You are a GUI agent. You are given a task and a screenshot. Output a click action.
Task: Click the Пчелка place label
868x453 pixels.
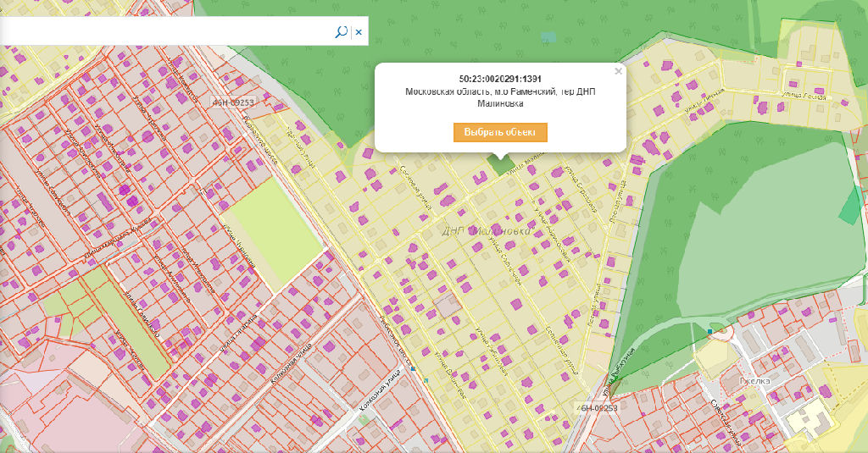pyautogui.click(x=759, y=381)
